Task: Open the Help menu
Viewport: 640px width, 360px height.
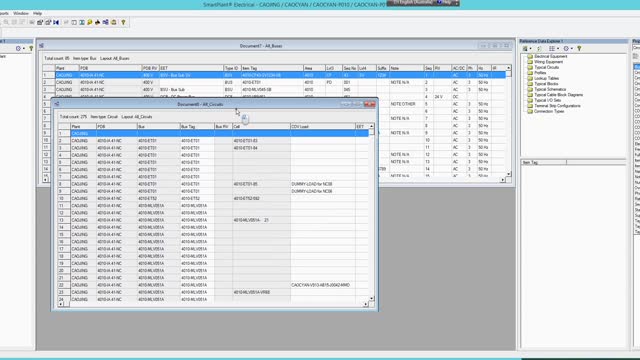Action: [38, 13]
